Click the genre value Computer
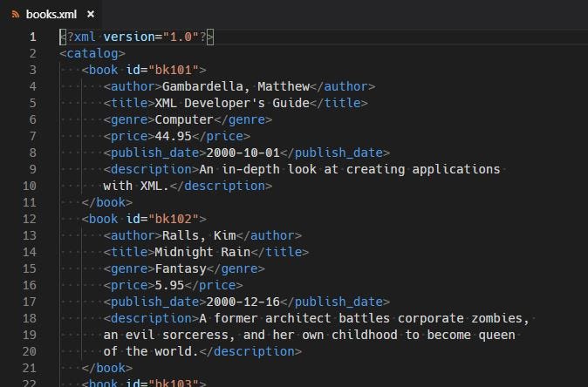Screen dimensions: 588x387 coord(184,119)
